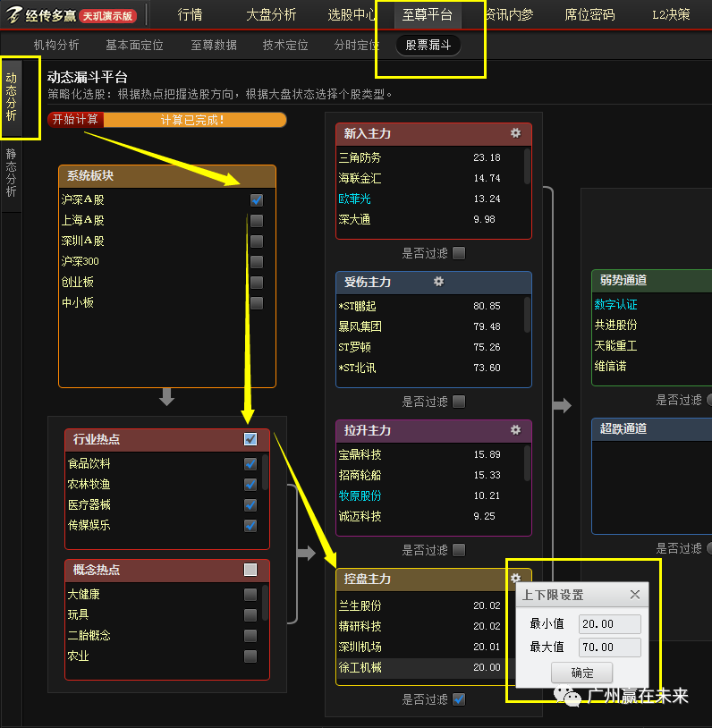Viewport: 712px width, 728px height.
Task: Confirm limits with 确定 button
Action: (x=581, y=673)
